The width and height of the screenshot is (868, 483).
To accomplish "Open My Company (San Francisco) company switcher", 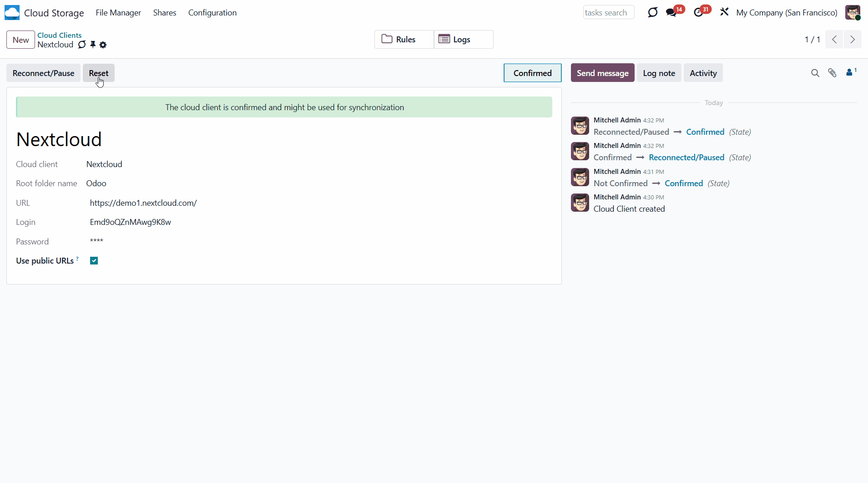I will (x=787, y=13).
